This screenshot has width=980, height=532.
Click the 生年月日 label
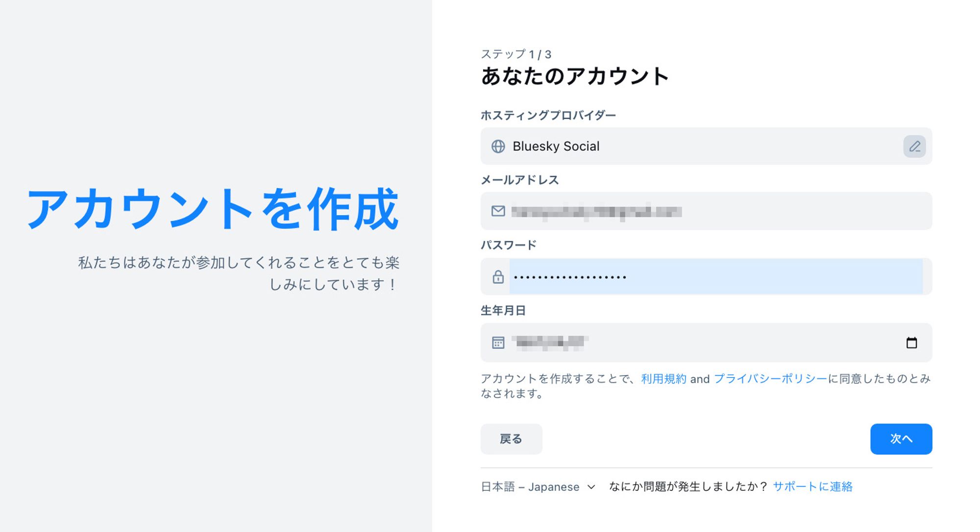(503, 311)
